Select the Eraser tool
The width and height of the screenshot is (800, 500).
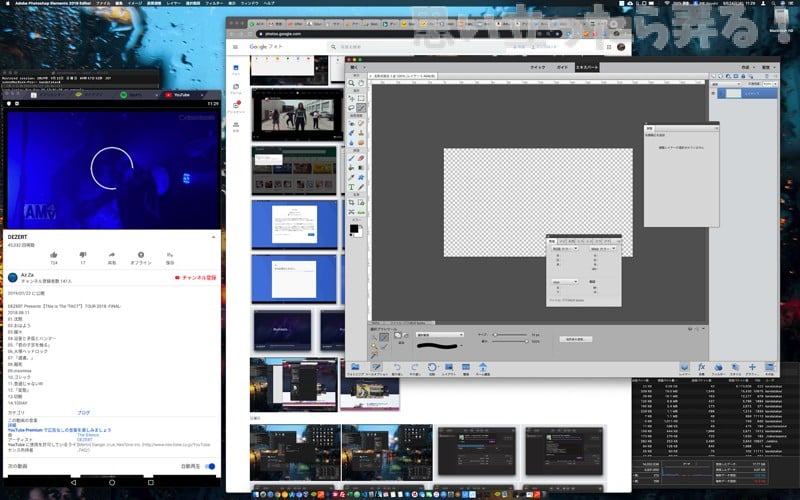click(361, 158)
